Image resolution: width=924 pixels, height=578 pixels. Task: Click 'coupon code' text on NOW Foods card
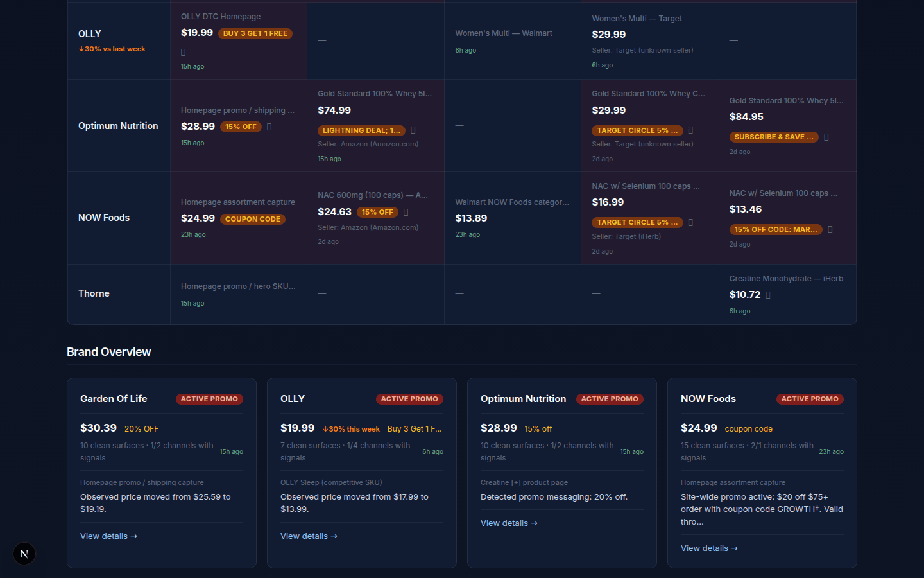pos(748,429)
